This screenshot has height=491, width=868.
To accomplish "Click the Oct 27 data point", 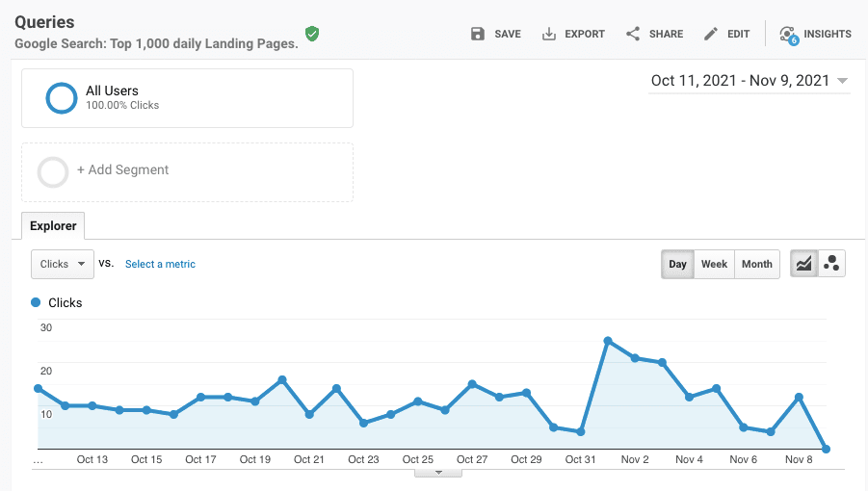I will tap(472, 384).
